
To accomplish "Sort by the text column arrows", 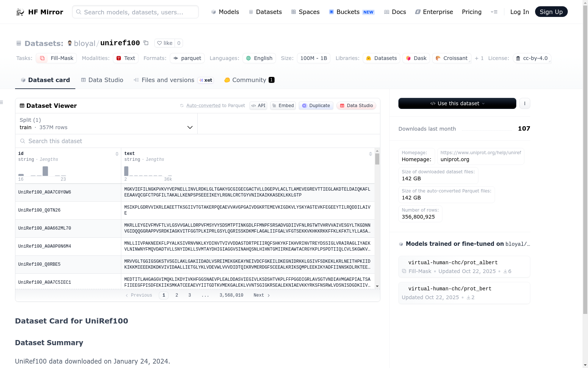I will 370,154.
